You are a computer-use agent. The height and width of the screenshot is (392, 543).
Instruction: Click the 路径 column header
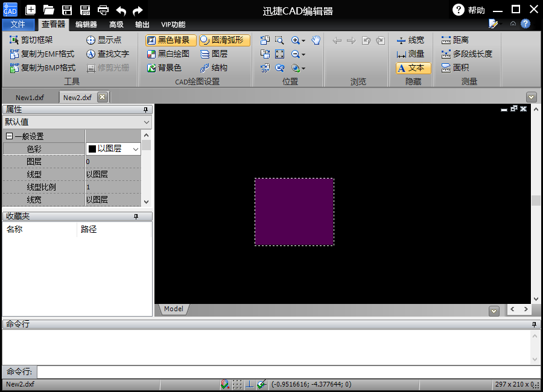click(x=114, y=229)
